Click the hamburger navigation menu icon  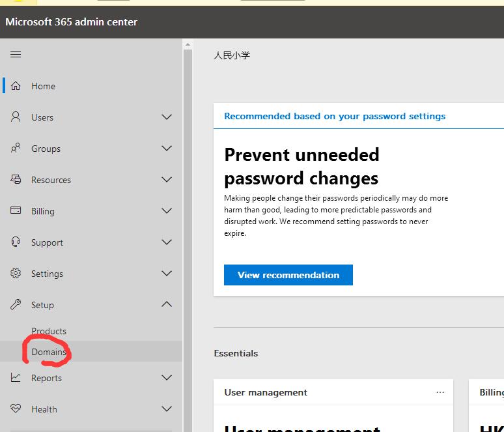(16, 54)
